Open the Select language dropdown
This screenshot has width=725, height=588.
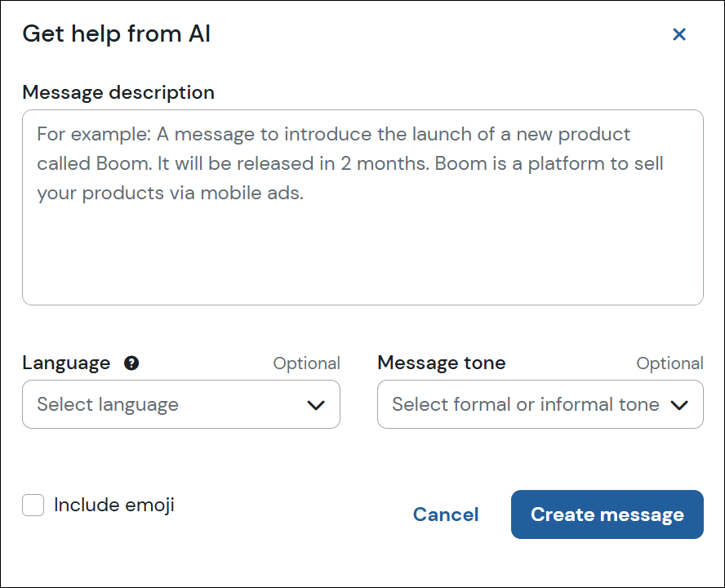point(181,404)
